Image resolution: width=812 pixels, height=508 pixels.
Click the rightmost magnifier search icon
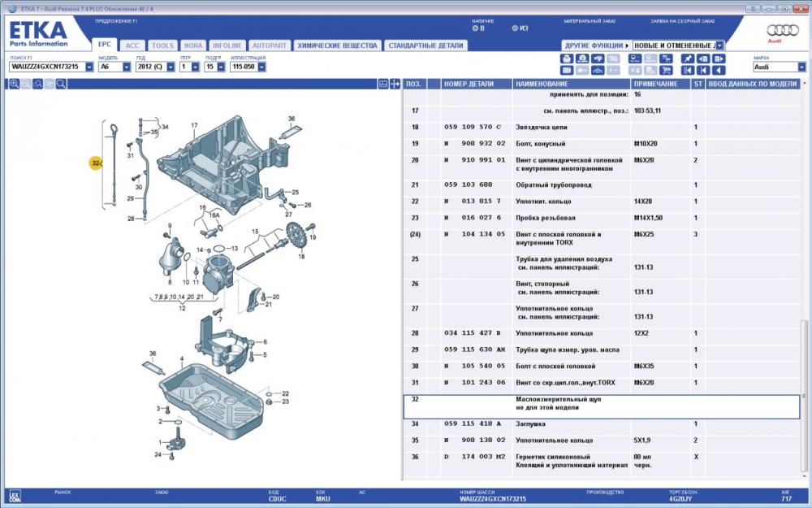pyautogui.click(x=61, y=84)
